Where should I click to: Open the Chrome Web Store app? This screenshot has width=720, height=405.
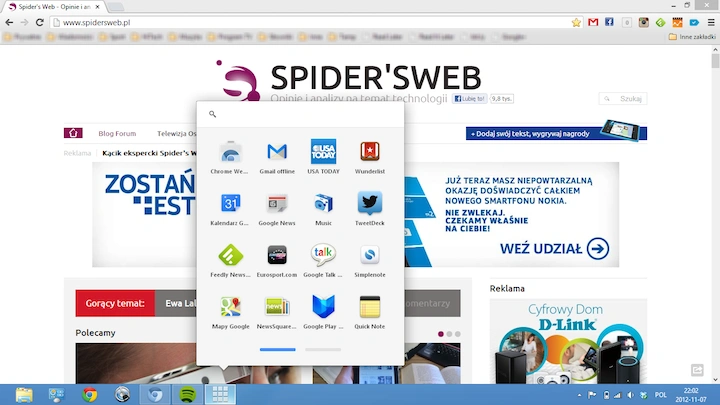point(230,157)
